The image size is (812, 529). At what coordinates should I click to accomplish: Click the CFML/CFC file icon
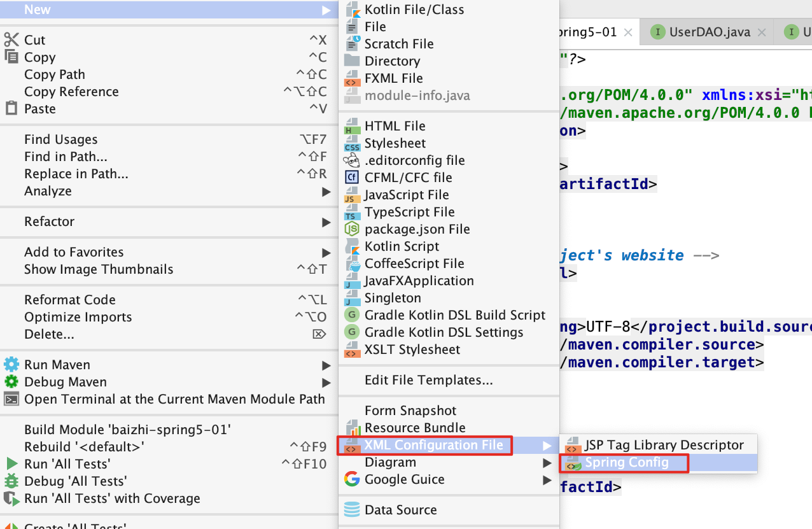[352, 178]
